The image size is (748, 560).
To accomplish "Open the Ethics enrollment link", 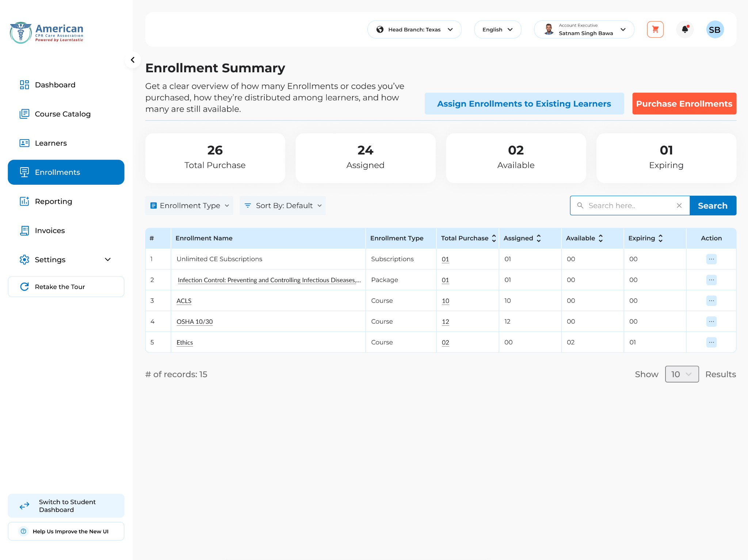I will coord(185,342).
